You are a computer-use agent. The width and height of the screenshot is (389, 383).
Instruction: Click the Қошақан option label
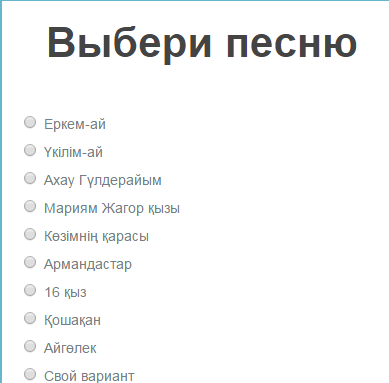(x=72, y=321)
